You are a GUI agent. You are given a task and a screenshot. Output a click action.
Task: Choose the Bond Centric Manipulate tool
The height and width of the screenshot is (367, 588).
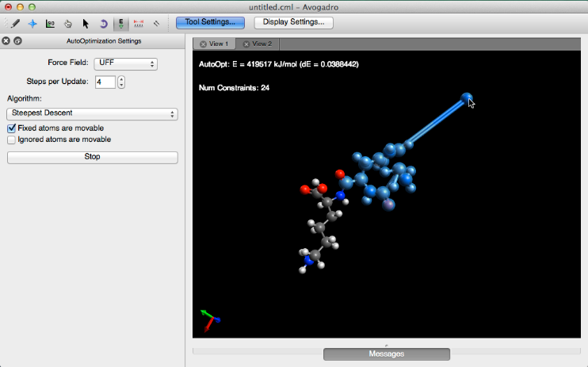click(51, 24)
